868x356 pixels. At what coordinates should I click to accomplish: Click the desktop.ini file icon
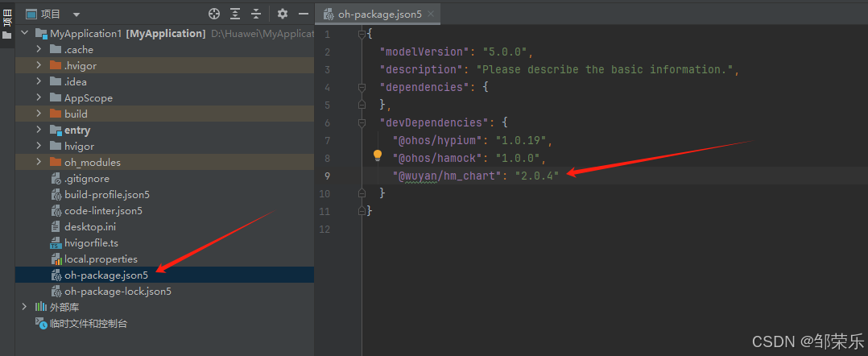click(x=56, y=227)
